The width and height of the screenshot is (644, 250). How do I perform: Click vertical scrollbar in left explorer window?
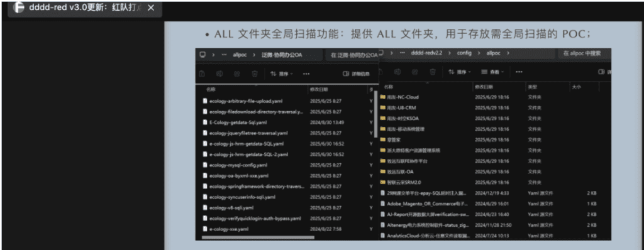376,114
